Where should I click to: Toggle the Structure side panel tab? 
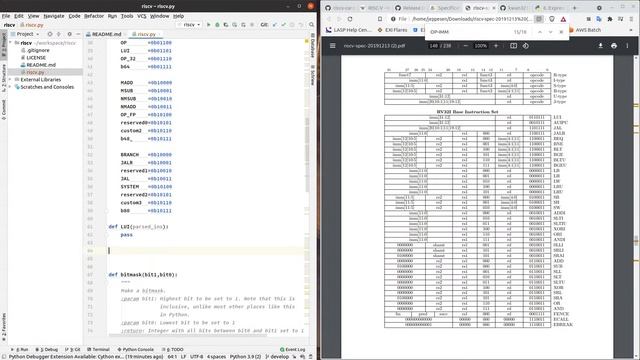tap(4, 79)
